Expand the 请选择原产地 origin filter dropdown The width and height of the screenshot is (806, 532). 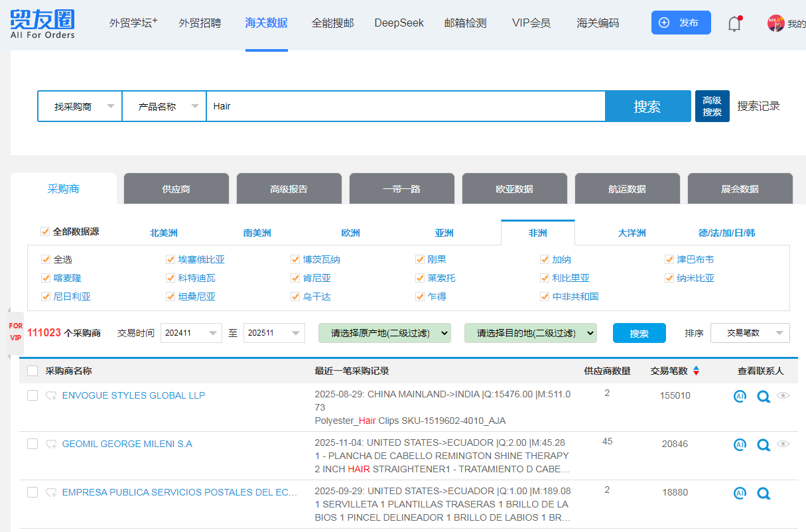384,333
